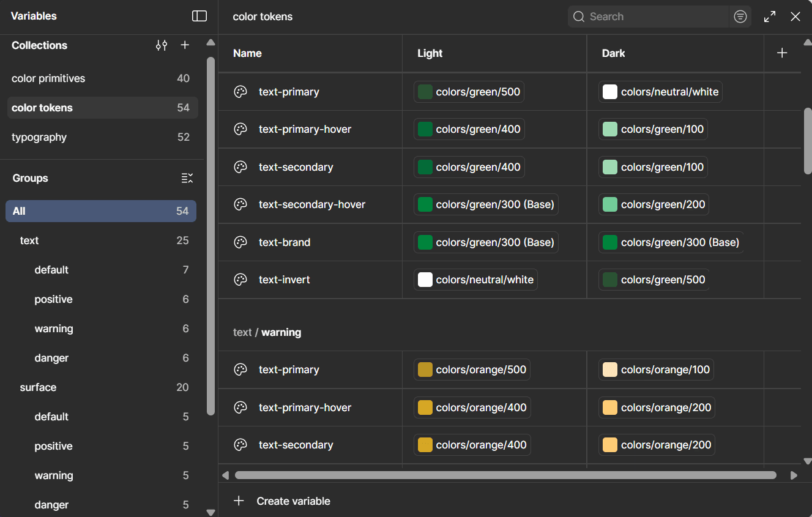The width and height of the screenshot is (812, 517).
Task: Click colors/green/500 swatch for text-primary Light
Action: 425,92
